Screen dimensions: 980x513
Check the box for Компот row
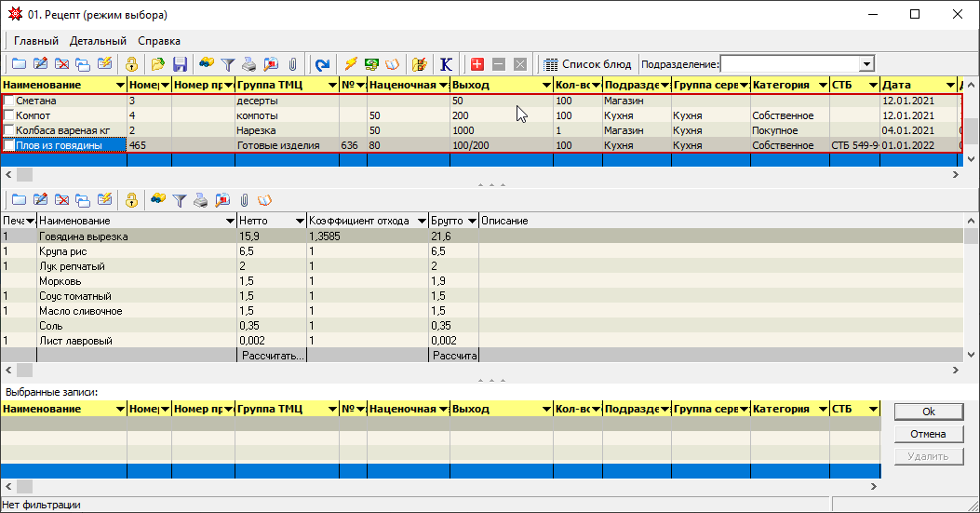point(9,115)
